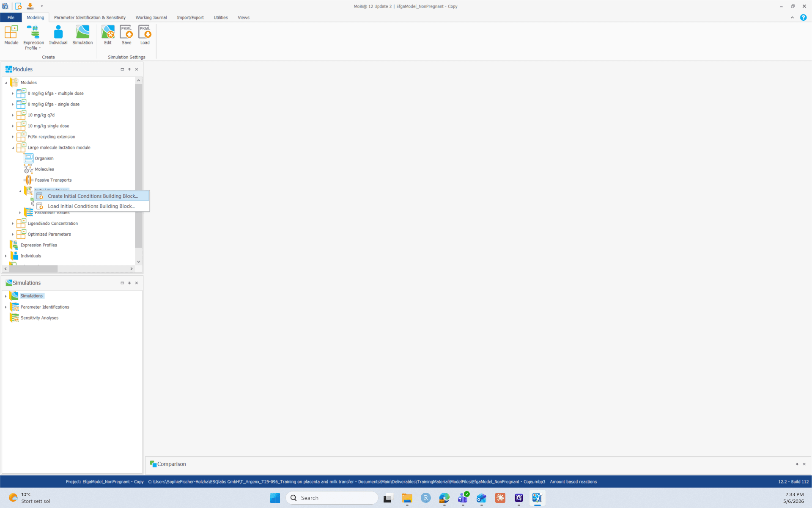Viewport: 812px width, 508px height.
Task: Switch to the Import/Export tab
Action: [x=190, y=17]
